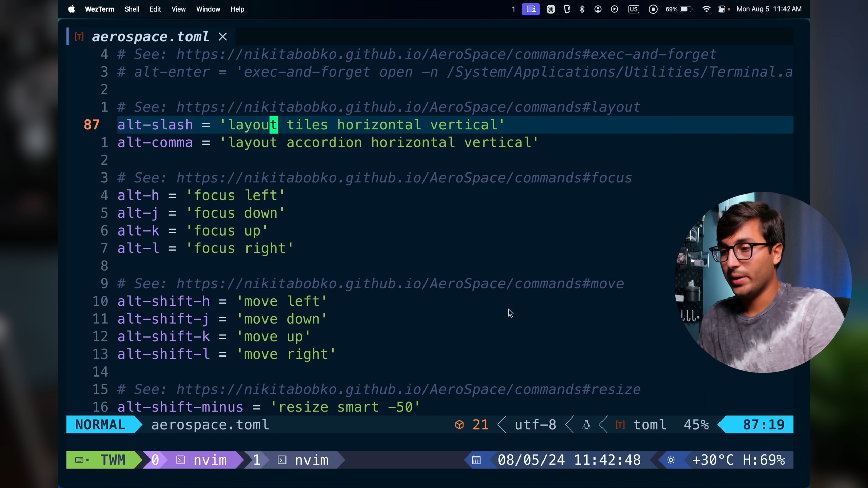Click the calendar icon in tmux bar
The image size is (868, 488).
point(476,460)
